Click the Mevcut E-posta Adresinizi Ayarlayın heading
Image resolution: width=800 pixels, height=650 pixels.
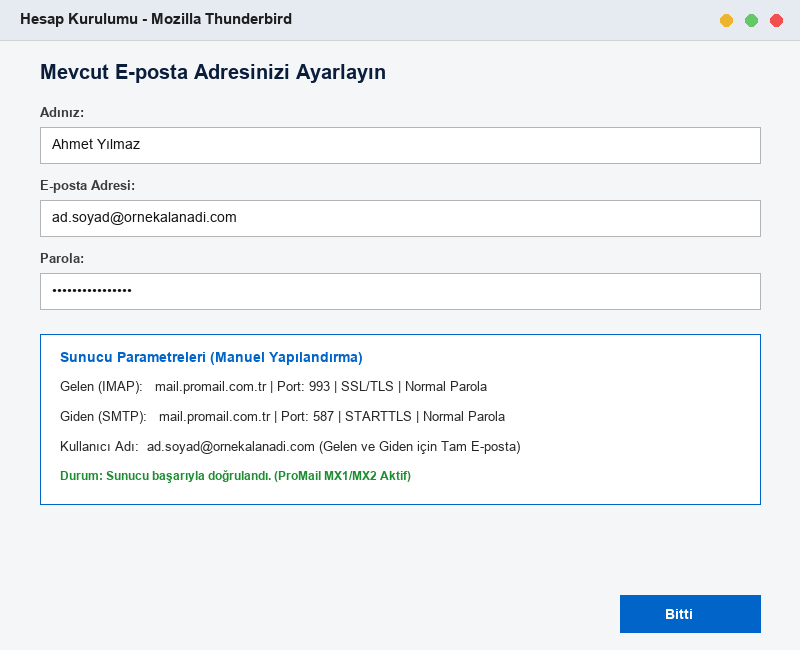tap(213, 72)
